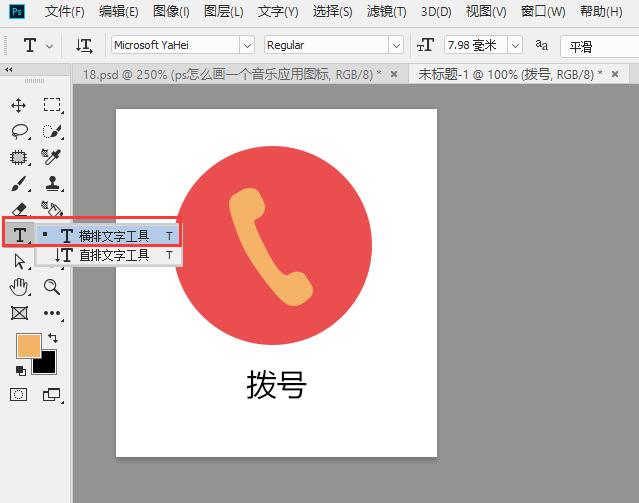This screenshot has width=639, height=503.
Task: Choose 横排文字工具 from flyout
Action: pos(108,236)
